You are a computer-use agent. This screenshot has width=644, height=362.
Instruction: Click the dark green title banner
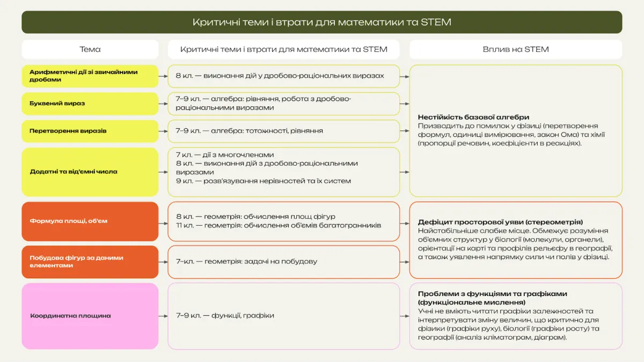[x=321, y=22]
